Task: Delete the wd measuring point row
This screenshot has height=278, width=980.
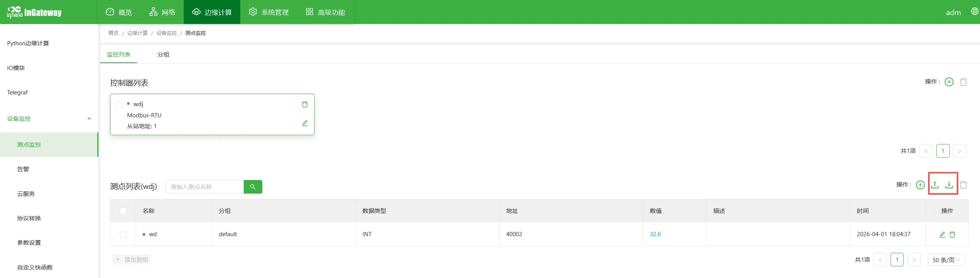Action: coord(952,234)
